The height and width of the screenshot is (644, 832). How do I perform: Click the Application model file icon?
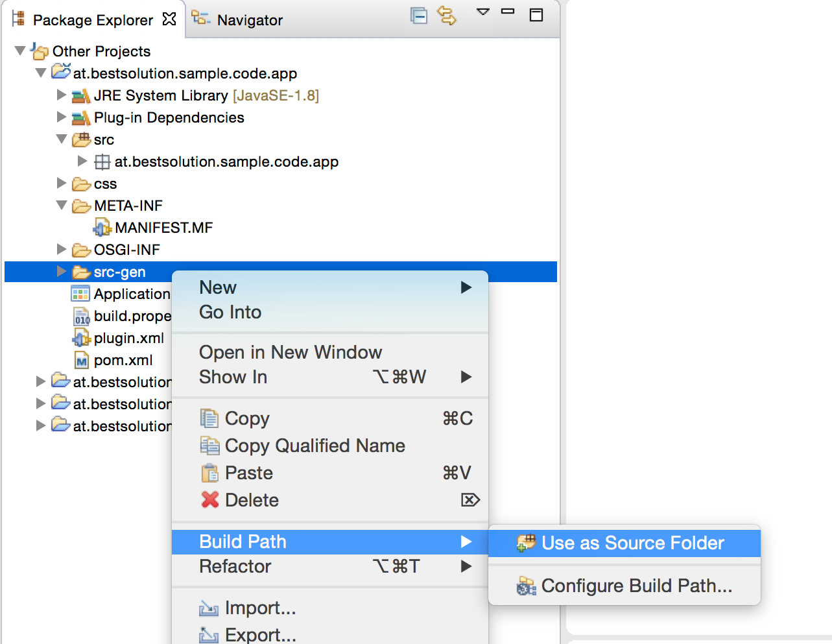[80, 294]
